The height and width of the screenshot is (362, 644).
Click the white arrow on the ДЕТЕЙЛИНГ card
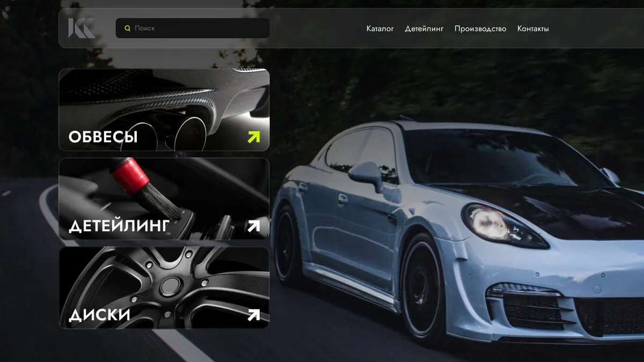coord(253,226)
